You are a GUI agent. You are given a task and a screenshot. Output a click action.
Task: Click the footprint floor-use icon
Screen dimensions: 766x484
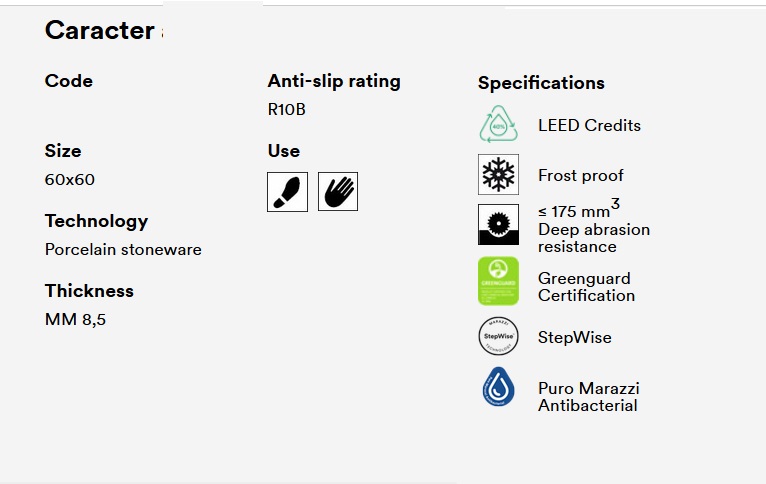pyautogui.click(x=287, y=191)
